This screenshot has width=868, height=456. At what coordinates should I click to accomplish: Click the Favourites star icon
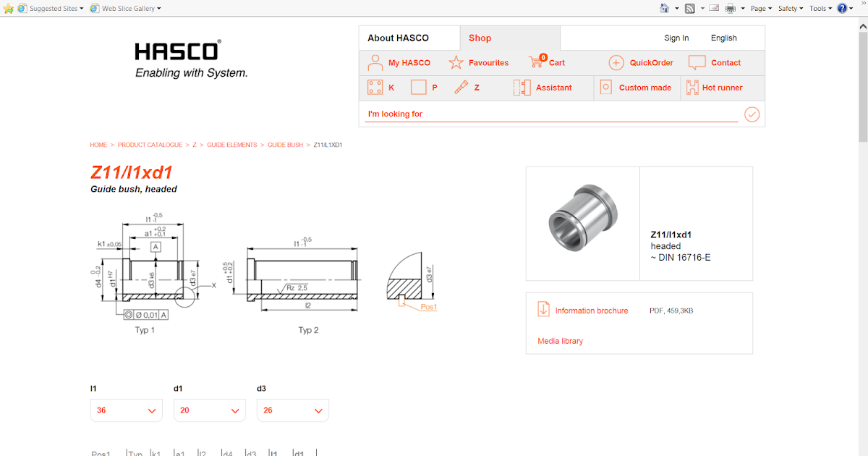click(456, 63)
